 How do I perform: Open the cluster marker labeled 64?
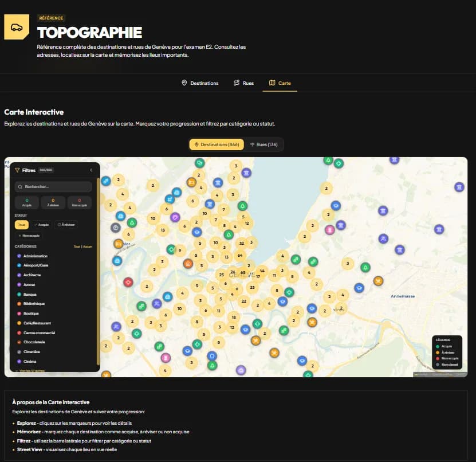(240, 256)
